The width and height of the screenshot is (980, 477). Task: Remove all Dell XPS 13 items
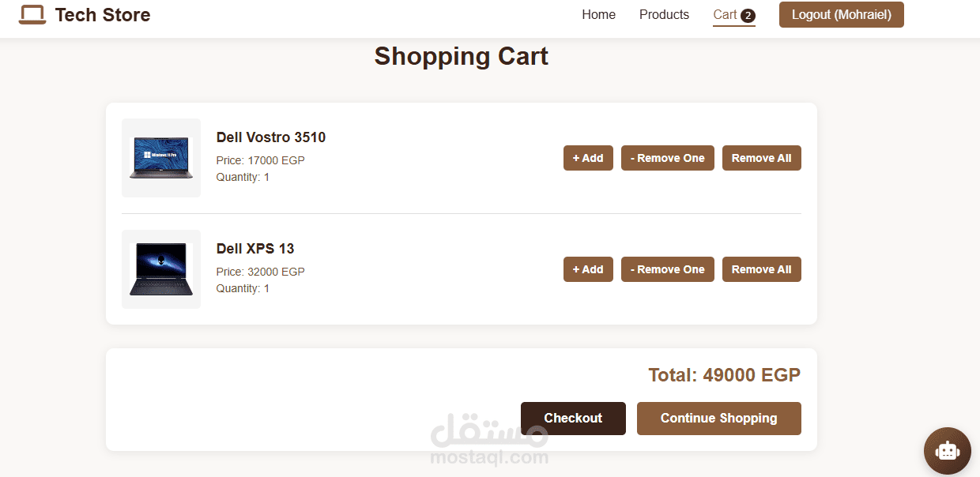coord(761,269)
